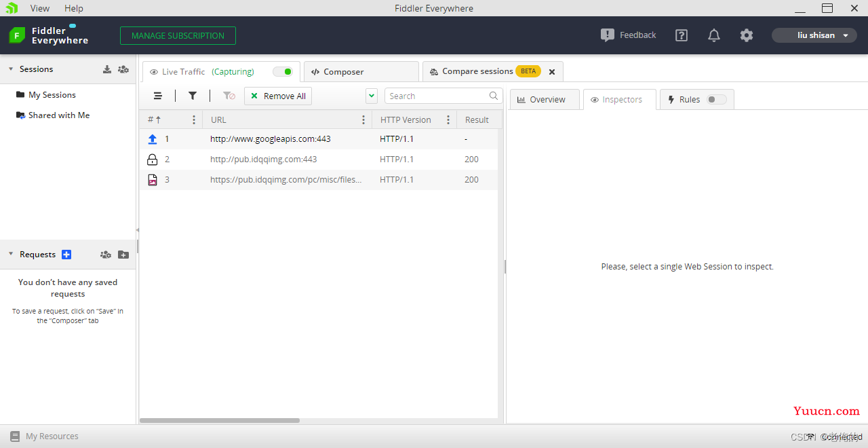Viewport: 868px width, 448px height.
Task: Click the MANAGE SUBSCRIPTION button
Action: pos(178,35)
